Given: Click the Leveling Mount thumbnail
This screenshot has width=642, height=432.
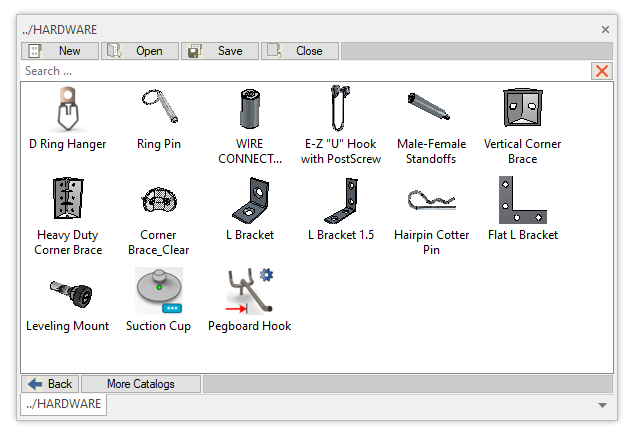Looking at the screenshot, I should click(68, 292).
